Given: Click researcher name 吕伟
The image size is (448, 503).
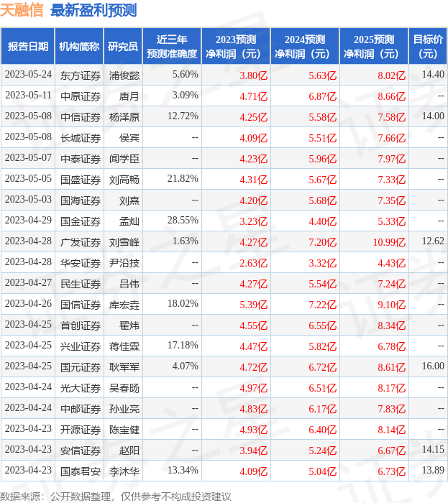Looking at the screenshot, I should 129,285.
